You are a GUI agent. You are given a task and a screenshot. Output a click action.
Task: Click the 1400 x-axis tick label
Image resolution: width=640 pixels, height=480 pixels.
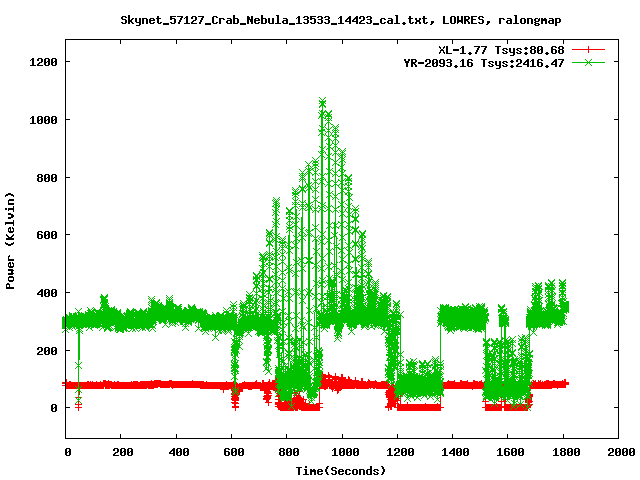pos(456,452)
